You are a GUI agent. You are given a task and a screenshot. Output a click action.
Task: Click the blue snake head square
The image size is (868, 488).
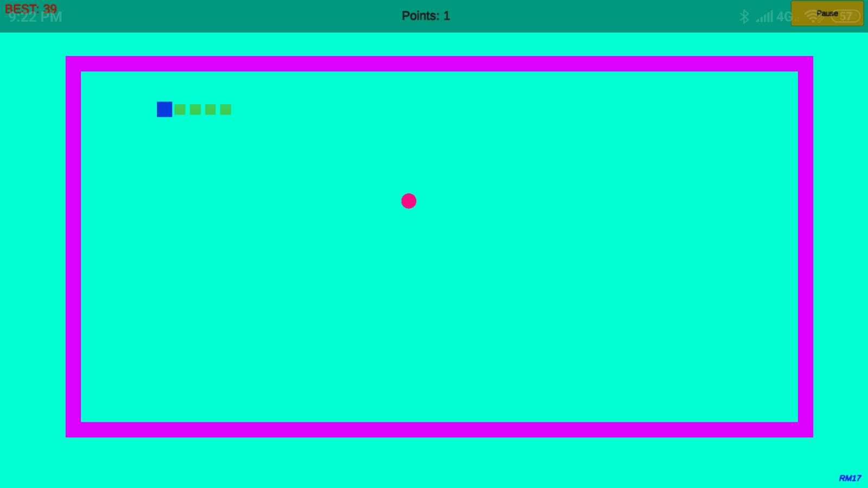(x=164, y=109)
